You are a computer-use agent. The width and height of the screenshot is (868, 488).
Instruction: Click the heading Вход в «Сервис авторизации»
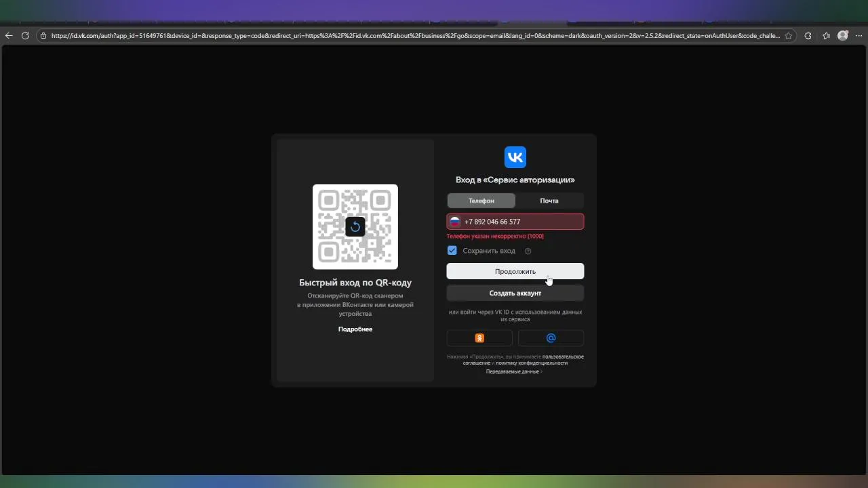515,180
